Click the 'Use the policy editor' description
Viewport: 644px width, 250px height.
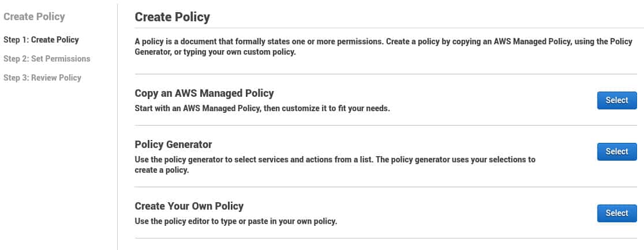coord(235,221)
